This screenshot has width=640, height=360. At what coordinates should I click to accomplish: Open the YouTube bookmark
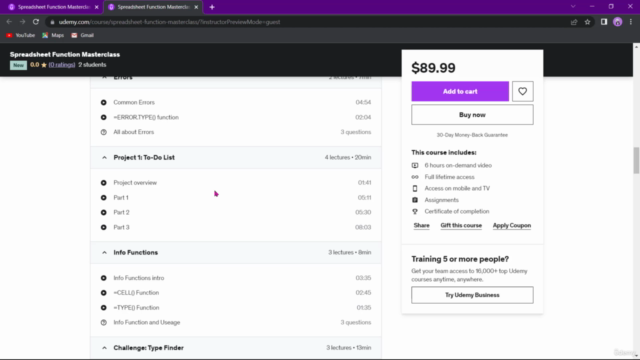click(x=20, y=36)
